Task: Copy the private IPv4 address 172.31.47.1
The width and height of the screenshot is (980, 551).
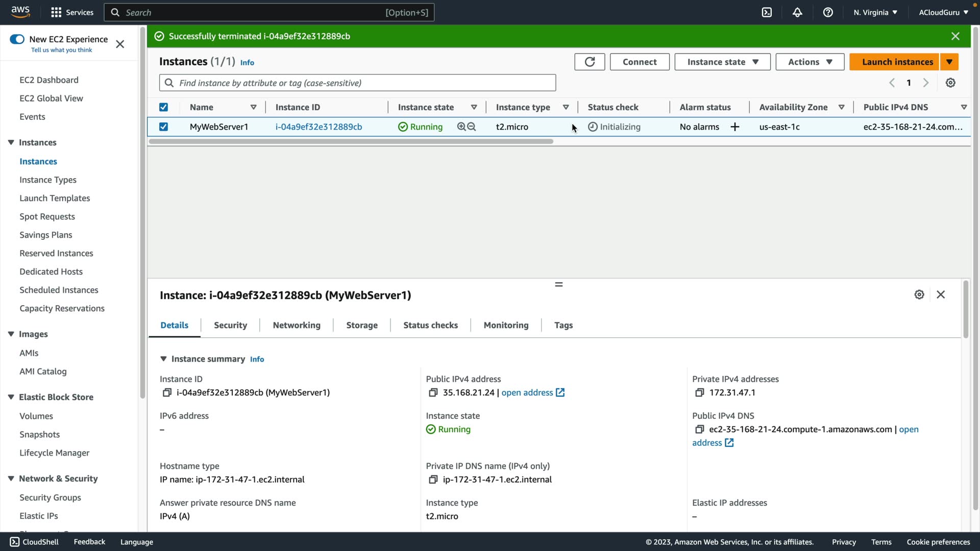Action: click(699, 392)
